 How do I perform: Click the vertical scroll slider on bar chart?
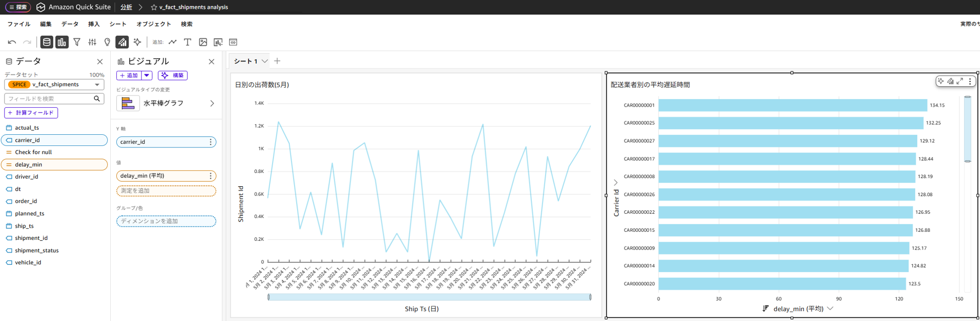[967, 129]
